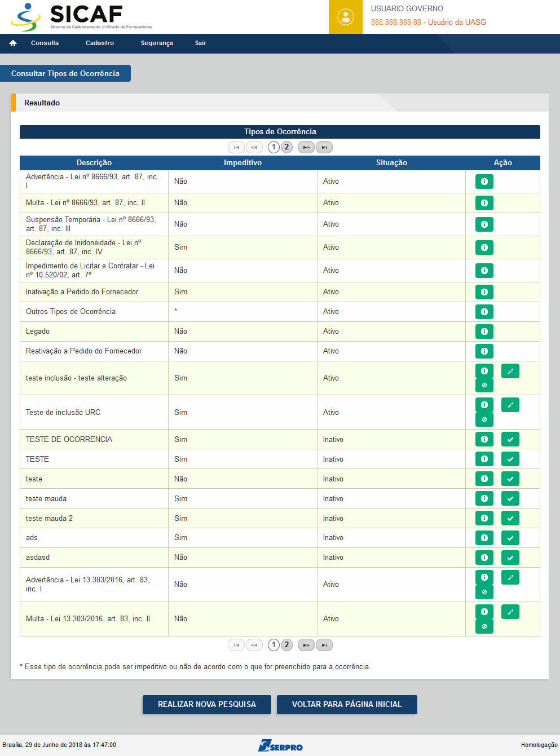View info for Legado row
The image size is (560, 756).
point(484,331)
